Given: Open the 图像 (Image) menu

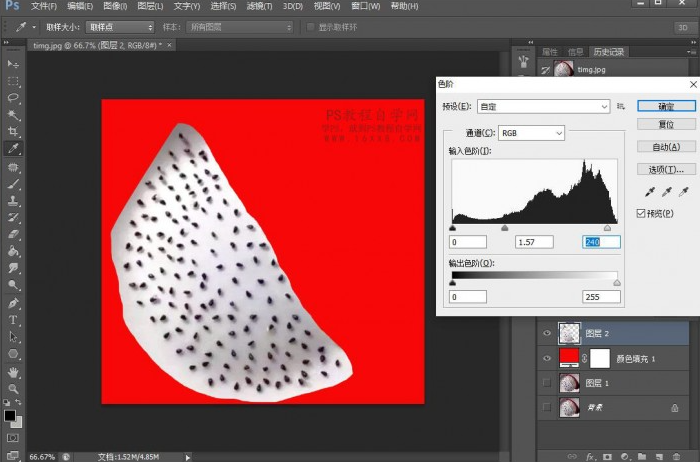Looking at the screenshot, I should coord(115,6).
